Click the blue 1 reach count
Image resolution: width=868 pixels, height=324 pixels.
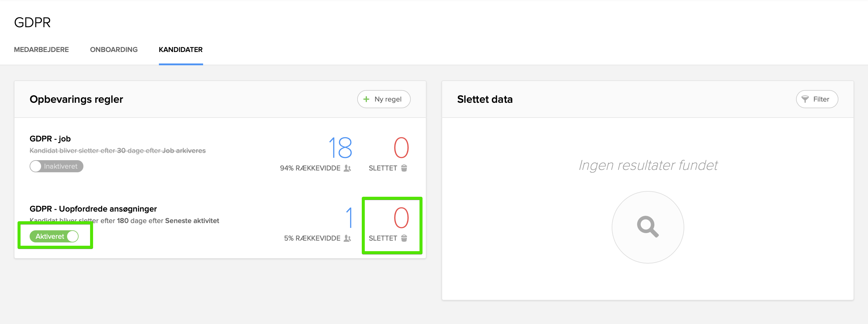(349, 218)
